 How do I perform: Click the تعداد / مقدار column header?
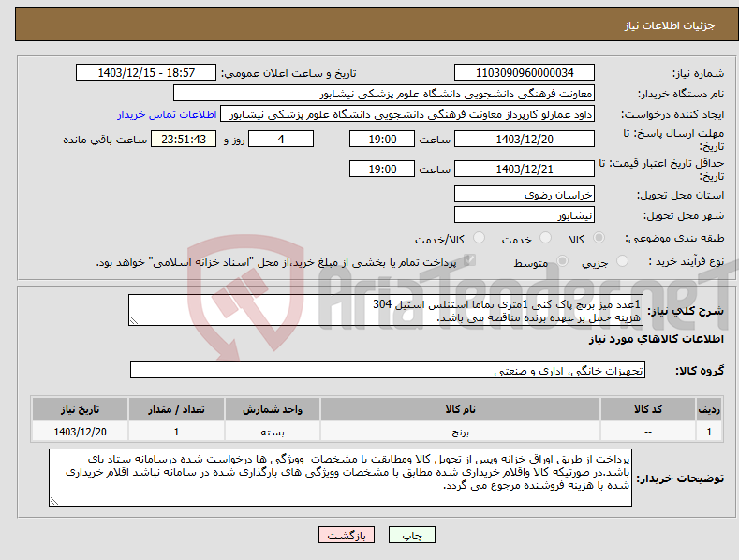pyautogui.click(x=176, y=409)
